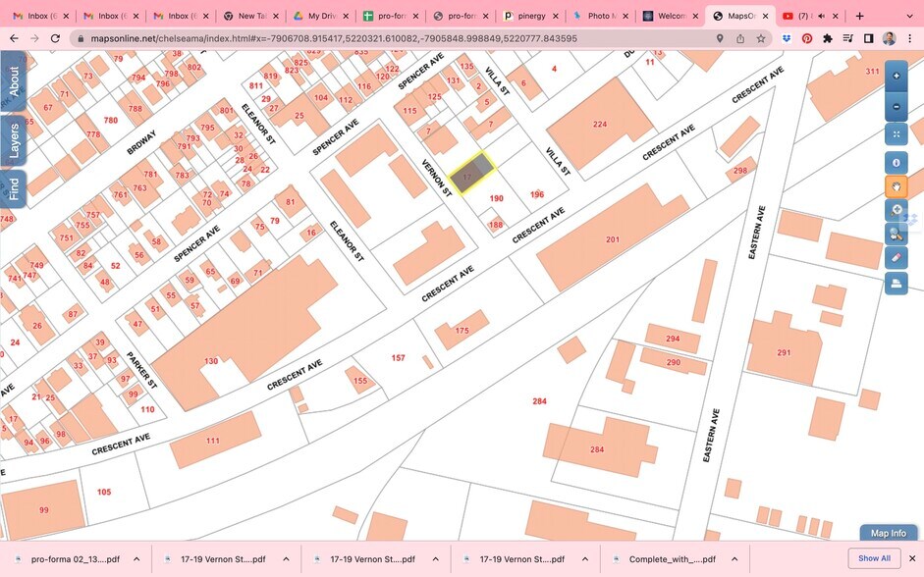The width and height of the screenshot is (924, 577).
Task: Expand menu for Complete_with PDF download
Action: pos(733,558)
